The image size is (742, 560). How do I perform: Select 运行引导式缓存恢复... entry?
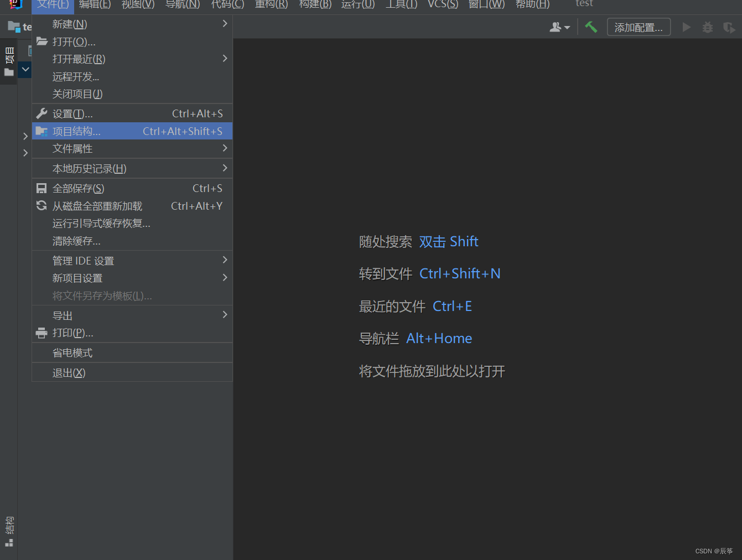click(132, 223)
